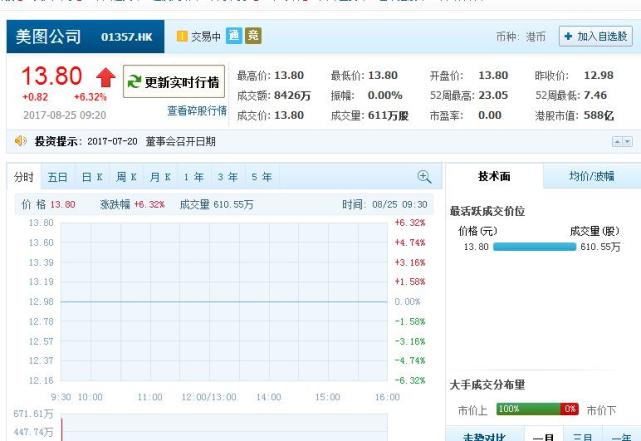Click the gold 竞 badge icon

coord(253,36)
